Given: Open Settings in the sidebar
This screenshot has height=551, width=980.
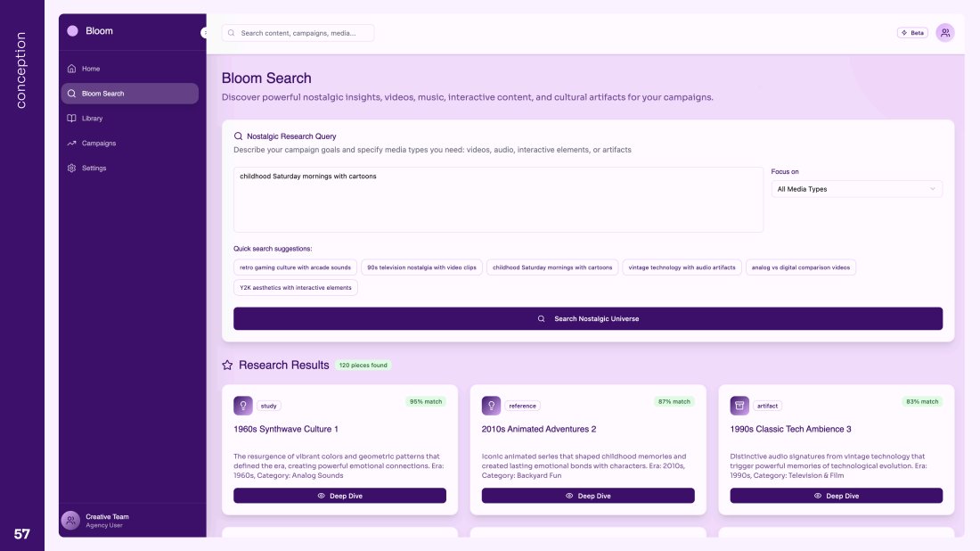Looking at the screenshot, I should [94, 169].
